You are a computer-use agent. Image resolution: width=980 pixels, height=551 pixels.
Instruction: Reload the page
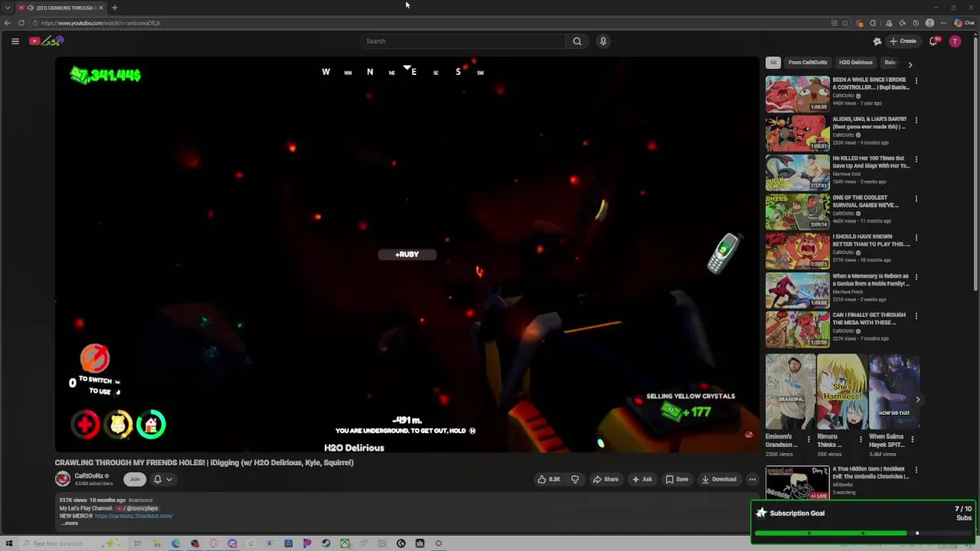click(21, 23)
